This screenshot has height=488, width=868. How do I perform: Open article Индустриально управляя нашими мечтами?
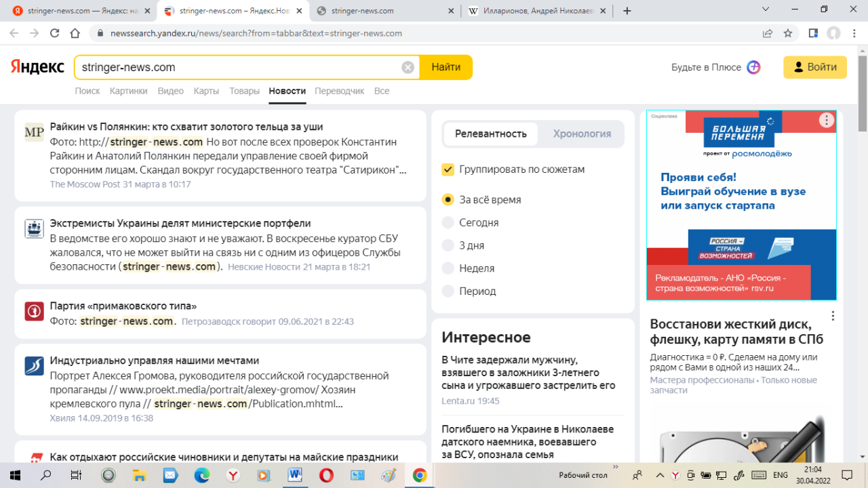click(155, 361)
